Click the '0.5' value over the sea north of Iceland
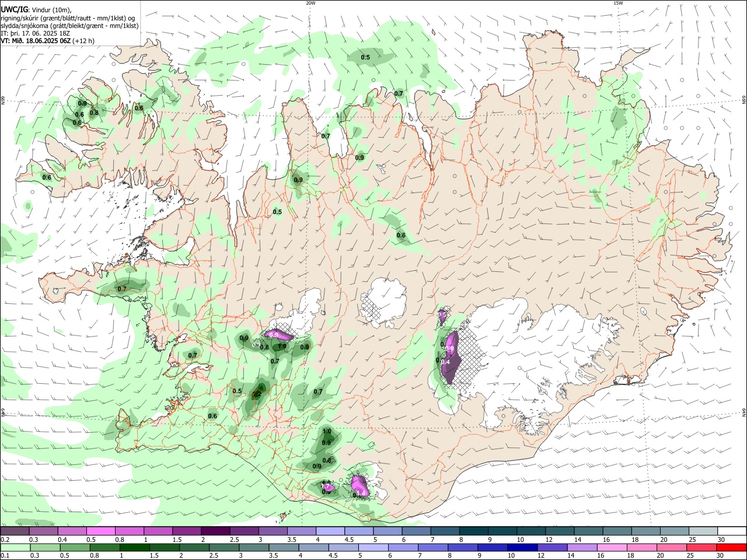 (x=365, y=57)
